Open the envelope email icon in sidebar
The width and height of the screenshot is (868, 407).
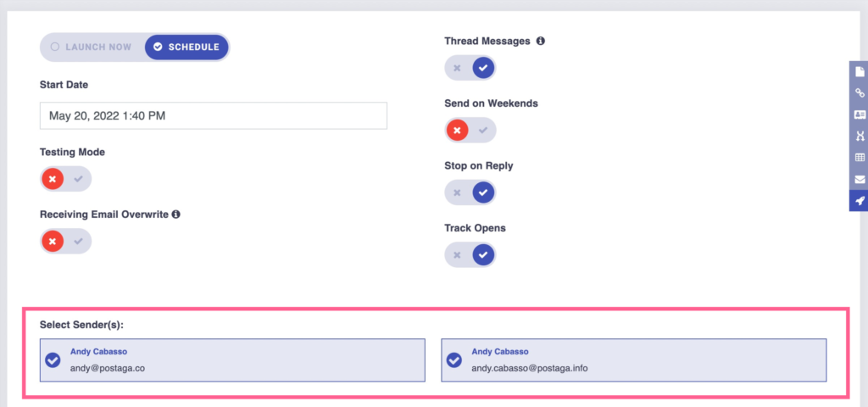[x=860, y=179]
